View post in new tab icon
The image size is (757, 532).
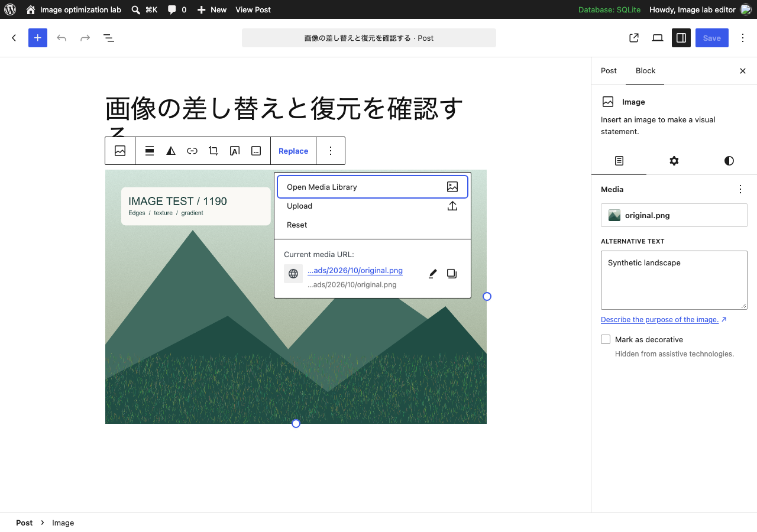pos(634,38)
